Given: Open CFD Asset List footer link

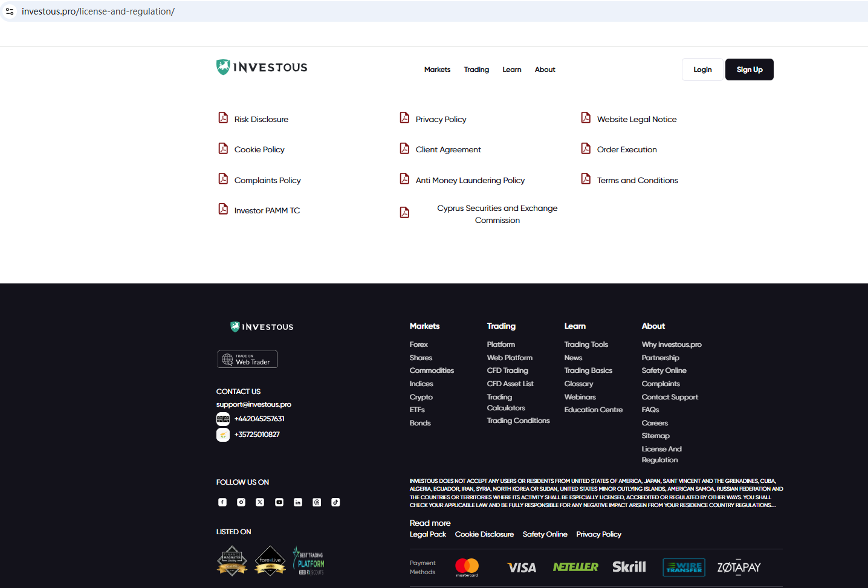Looking at the screenshot, I should [510, 384].
